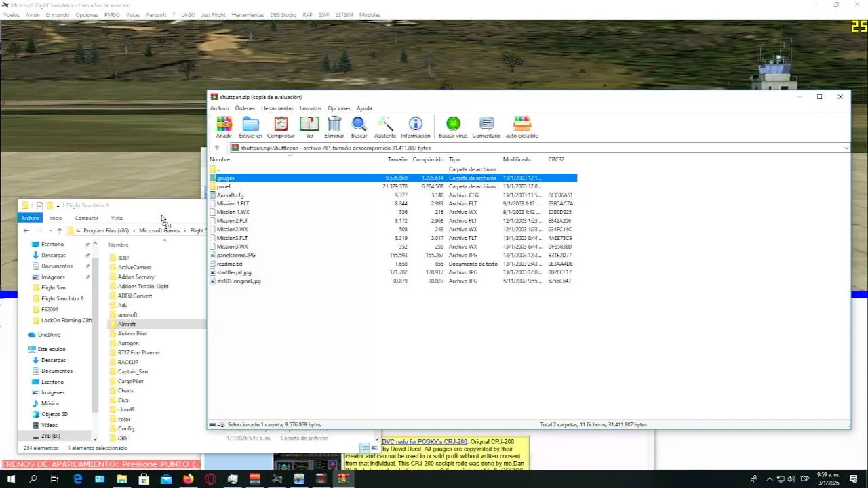Viewport: 868px width, 488px height.
Task: Select the Addon Scenery folder in Explorer
Action: 136,277
